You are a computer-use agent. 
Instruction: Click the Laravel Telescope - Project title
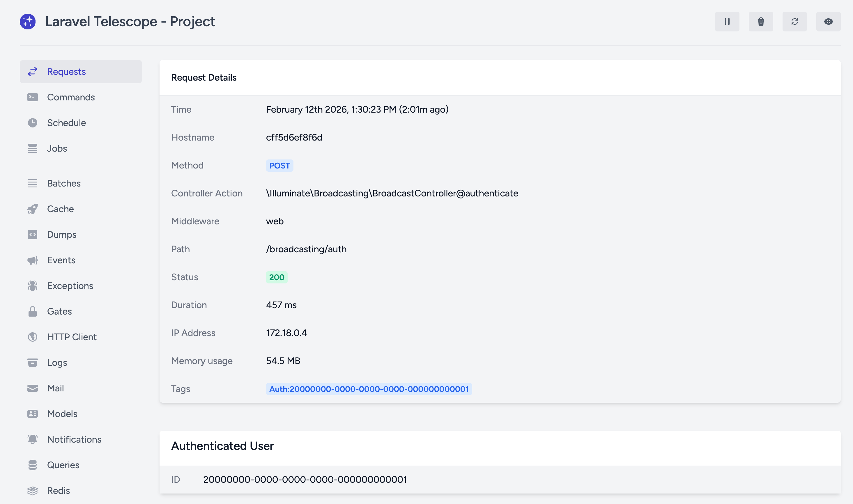tap(130, 22)
